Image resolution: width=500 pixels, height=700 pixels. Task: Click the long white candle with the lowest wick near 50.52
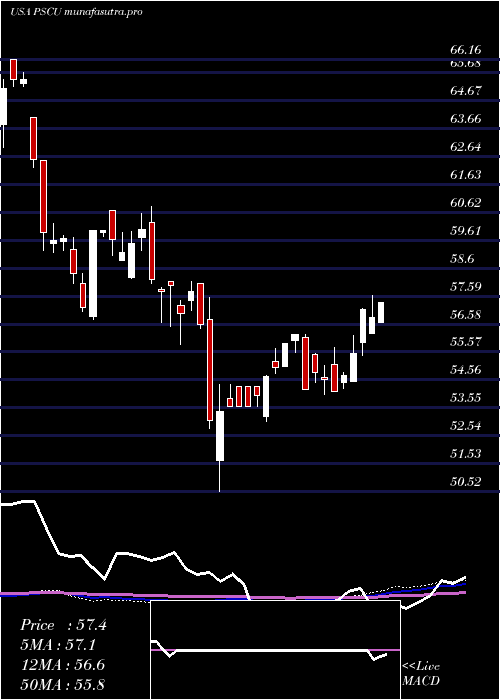(220, 436)
